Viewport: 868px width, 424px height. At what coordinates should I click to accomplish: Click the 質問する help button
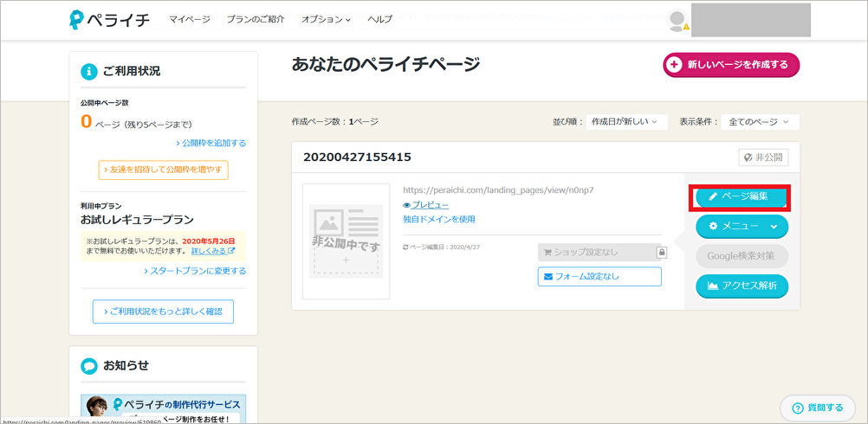(x=817, y=408)
